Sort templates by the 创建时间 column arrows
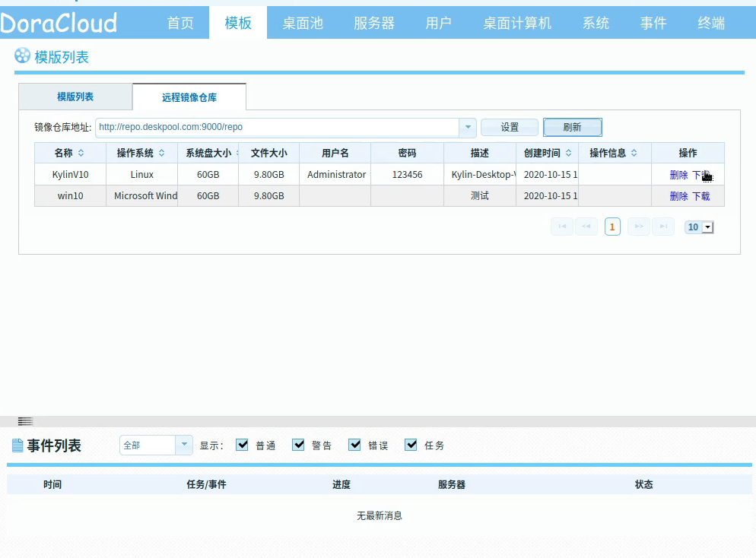The image size is (756, 558). click(x=567, y=153)
